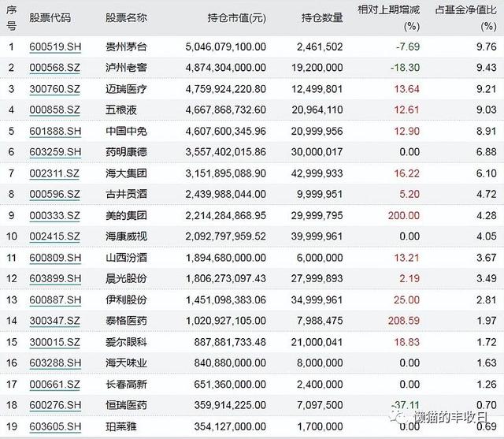
Task: Click net value ratio 4.72 for 古井贡酒
Action: pos(487,195)
